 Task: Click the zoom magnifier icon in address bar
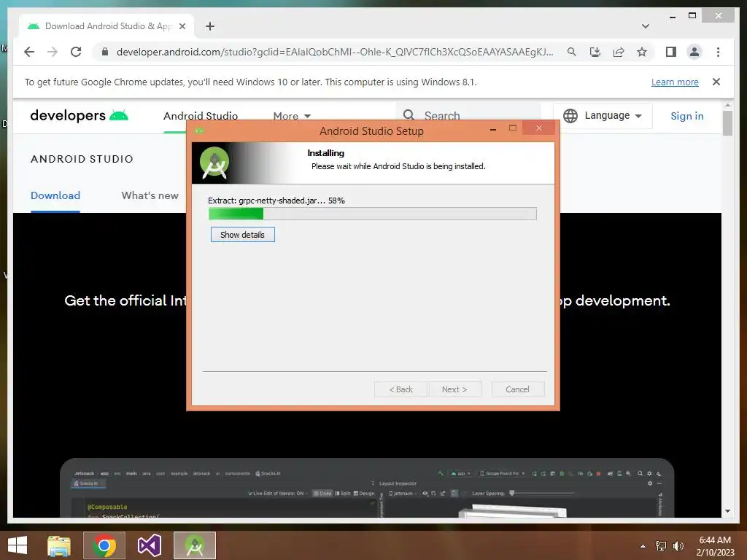click(x=572, y=52)
